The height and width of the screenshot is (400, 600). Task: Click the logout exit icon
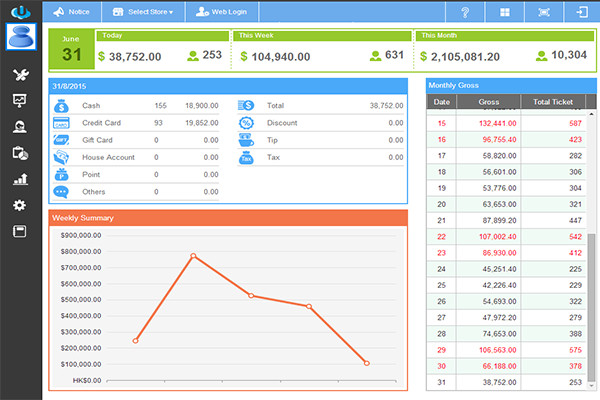click(x=581, y=13)
